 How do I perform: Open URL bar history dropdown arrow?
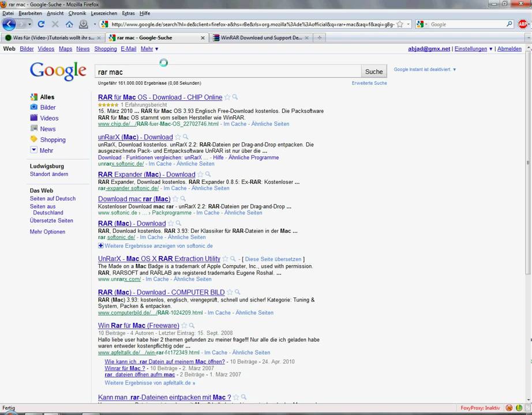(409, 24)
